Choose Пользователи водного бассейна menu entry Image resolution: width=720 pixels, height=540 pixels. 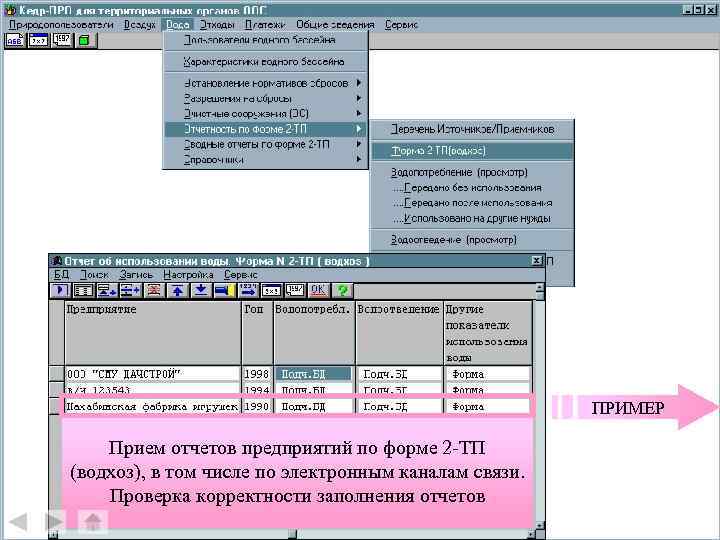pos(266,40)
